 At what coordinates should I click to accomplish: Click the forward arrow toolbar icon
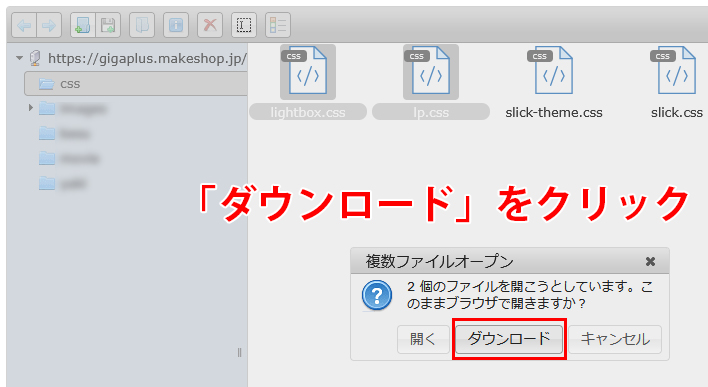coord(49,25)
